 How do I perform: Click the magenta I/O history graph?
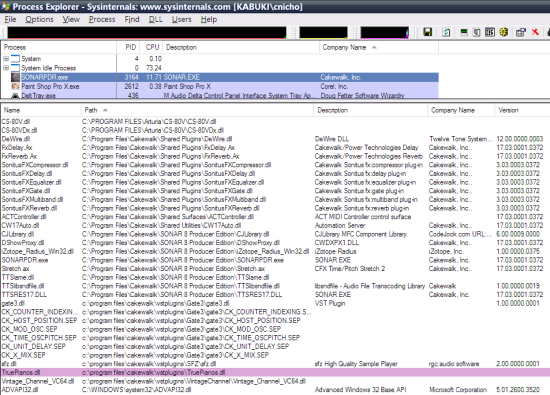(x=384, y=32)
